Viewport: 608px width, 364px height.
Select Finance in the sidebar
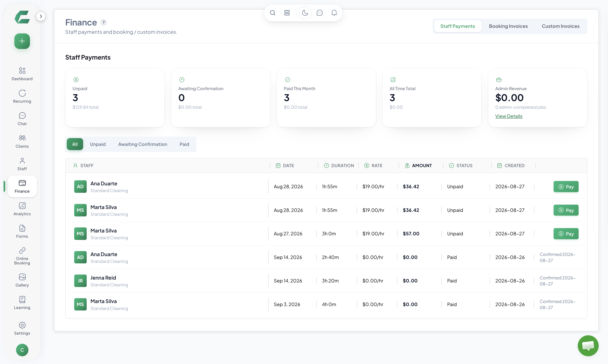tap(22, 186)
